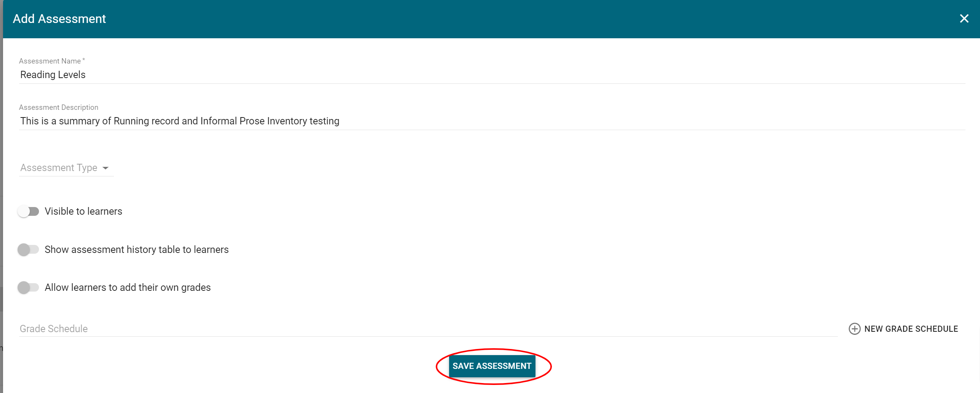Screen dimensions: 980x393
Task: Click the New Grade Schedule button text
Action: [x=911, y=329]
